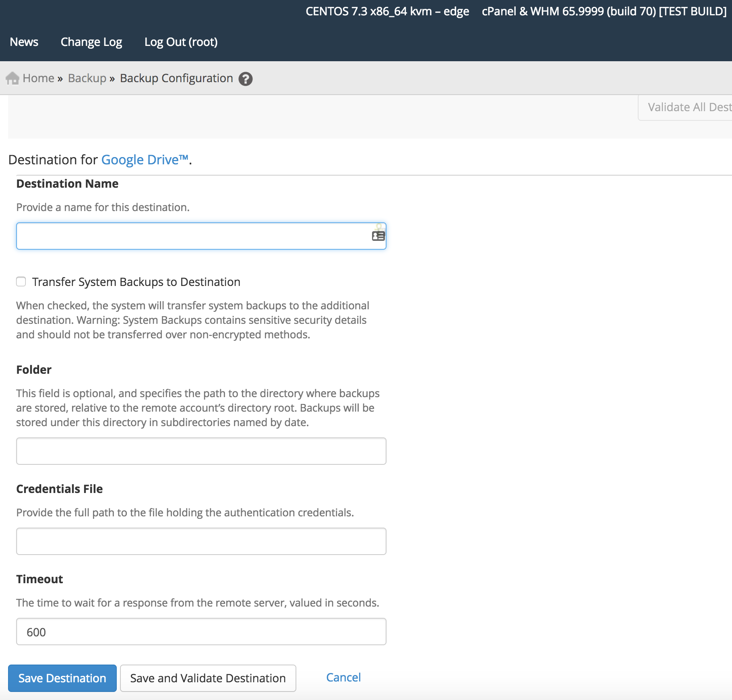
Task: Click Save and Validate Destination
Action: tap(208, 678)
